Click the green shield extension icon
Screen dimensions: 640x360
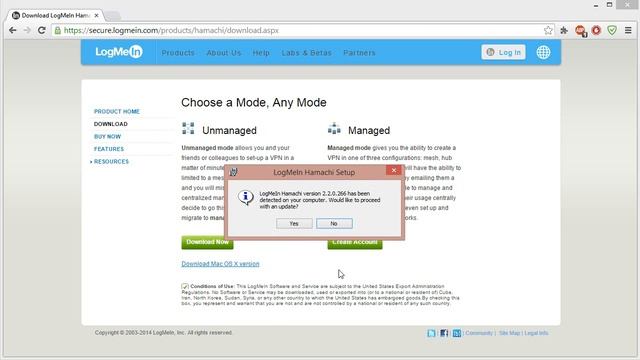click(612, 30)
